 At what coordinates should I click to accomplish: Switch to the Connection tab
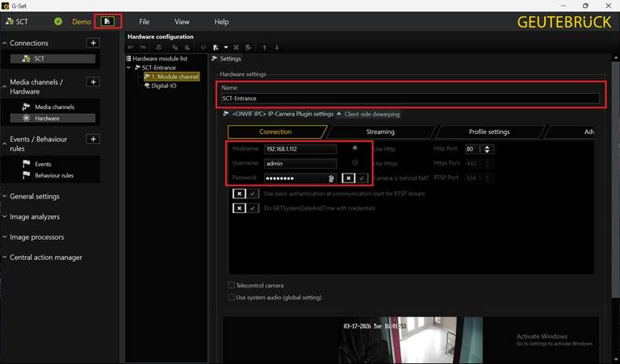275,132
